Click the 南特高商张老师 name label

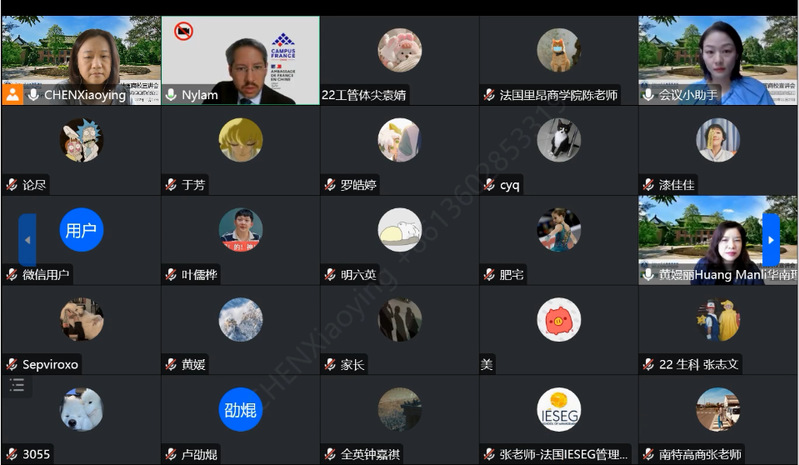pos(700,454)
